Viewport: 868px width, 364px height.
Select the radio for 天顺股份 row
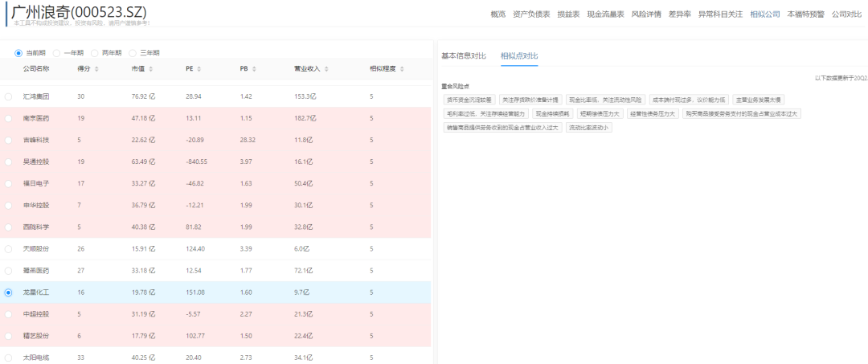[x=8, y=249]
